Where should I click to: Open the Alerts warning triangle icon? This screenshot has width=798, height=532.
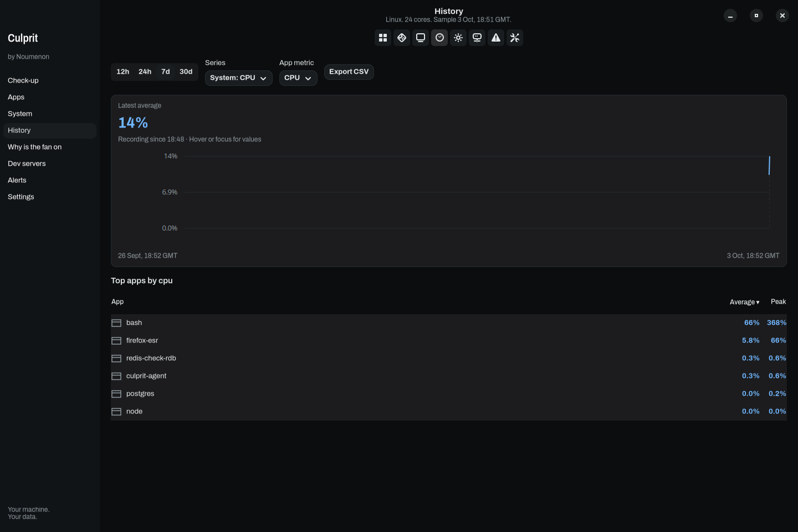[496, 38]
